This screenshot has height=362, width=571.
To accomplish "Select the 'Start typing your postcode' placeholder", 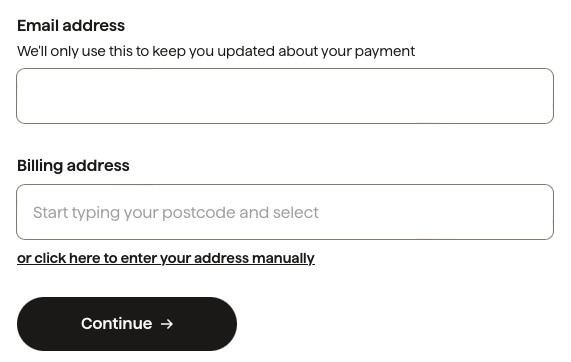I will (176, 212).
